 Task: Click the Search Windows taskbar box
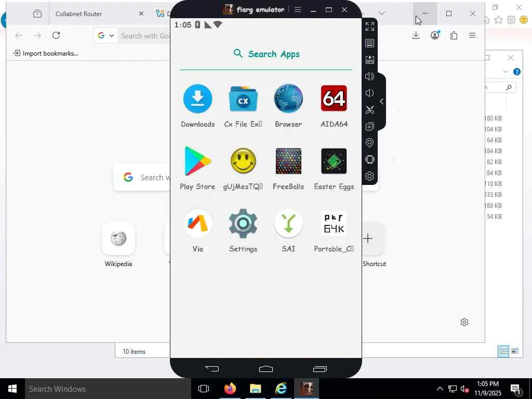point(108,389)
